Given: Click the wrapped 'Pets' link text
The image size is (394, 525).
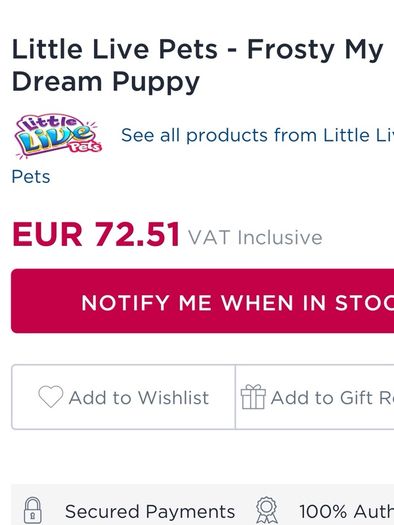Looking at the screenshot, I should click(31, 177).
